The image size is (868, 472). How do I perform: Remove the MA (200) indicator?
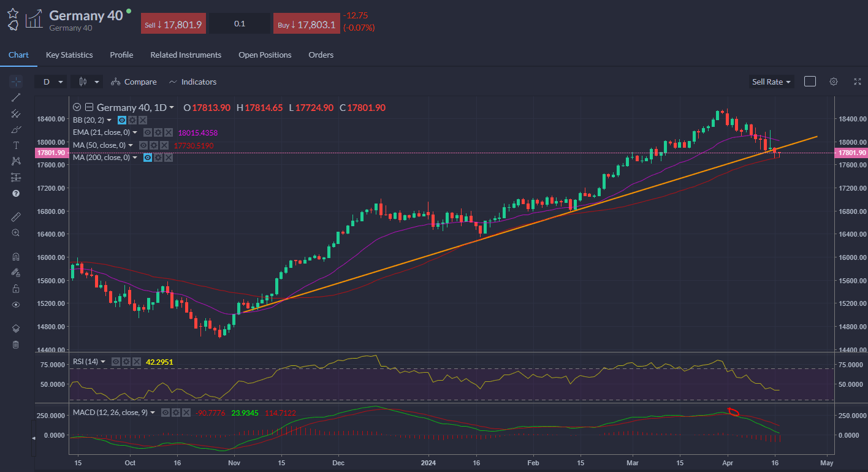coord(168,158)
